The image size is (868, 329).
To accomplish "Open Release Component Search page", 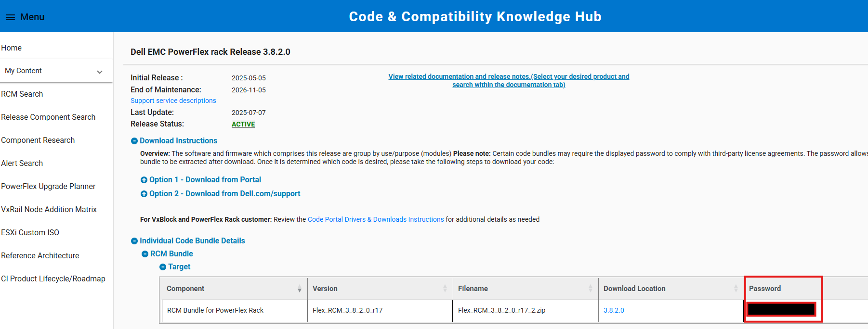I will (x=48, y=117).
